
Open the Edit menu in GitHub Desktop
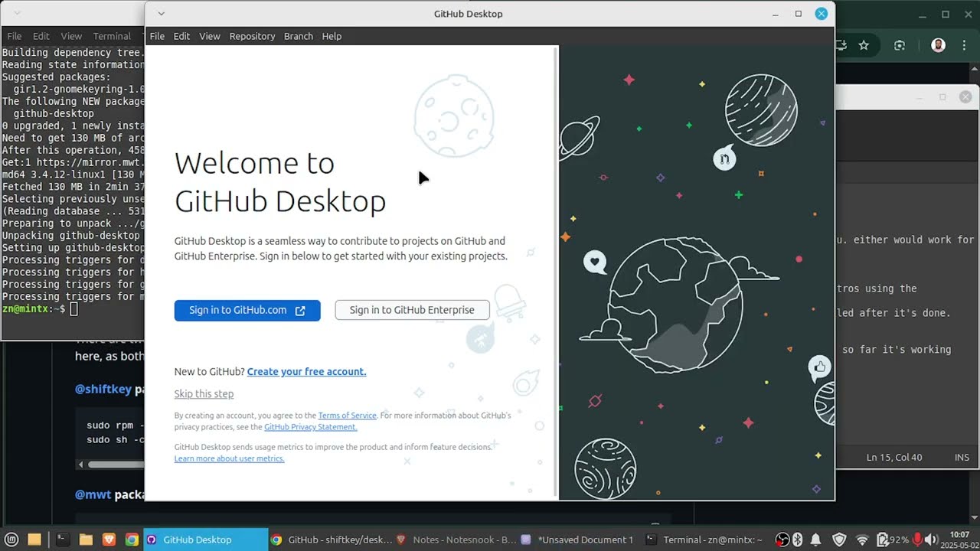181,36
